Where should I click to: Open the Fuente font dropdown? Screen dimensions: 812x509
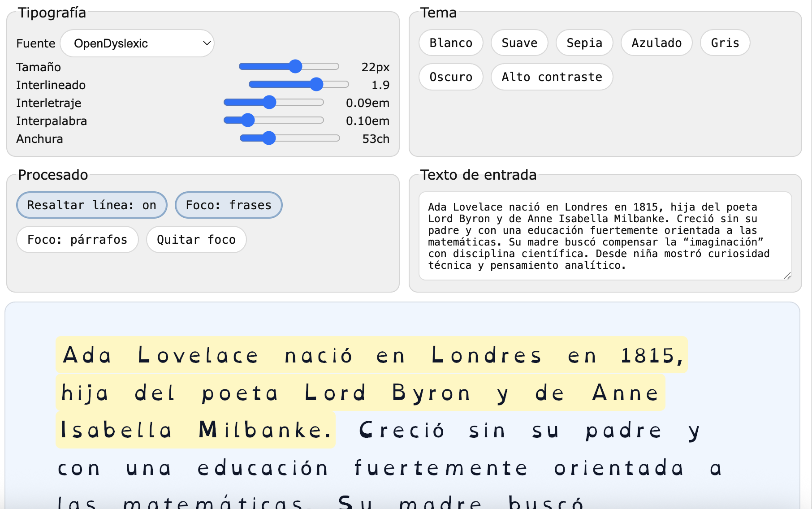tap(137, 43)
